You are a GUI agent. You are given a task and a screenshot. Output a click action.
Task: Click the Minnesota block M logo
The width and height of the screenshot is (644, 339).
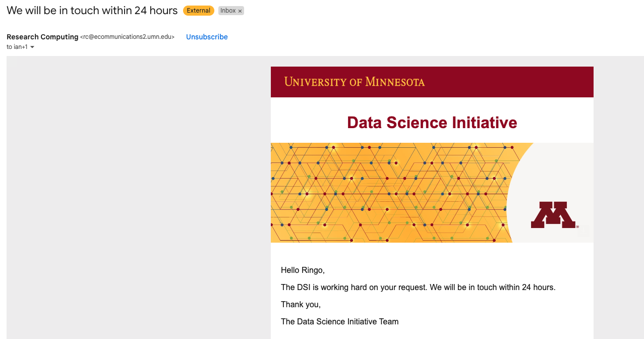(x=553, y=215)
